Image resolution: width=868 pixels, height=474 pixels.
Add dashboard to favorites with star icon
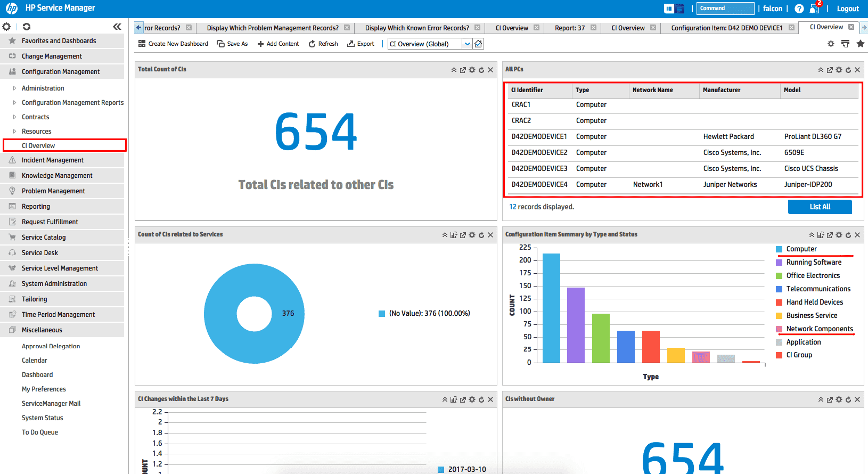point(860,44)
